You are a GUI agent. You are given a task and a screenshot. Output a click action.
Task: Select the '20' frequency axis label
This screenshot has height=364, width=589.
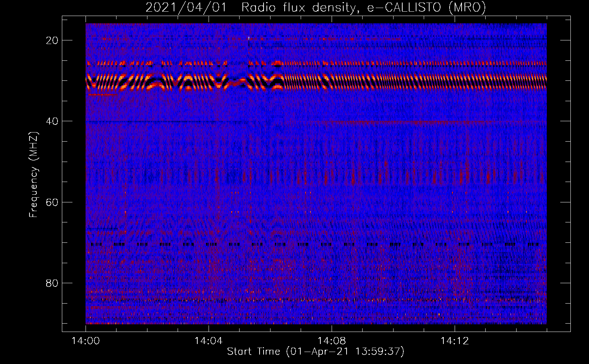pyautogui.click(x=52, y=40)
